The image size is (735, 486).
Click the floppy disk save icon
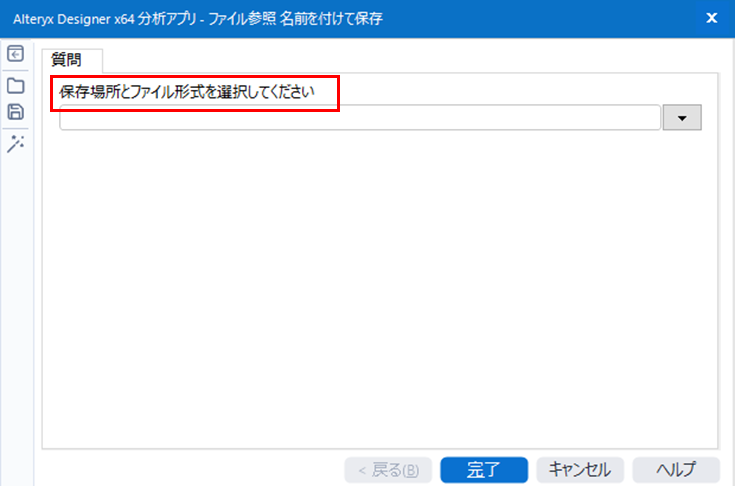click(15, 111)
